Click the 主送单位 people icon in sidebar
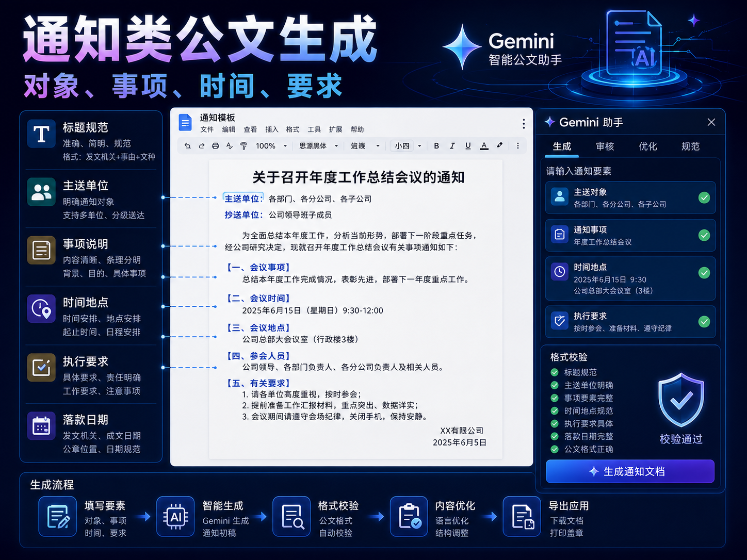This screenshot has height=560, width=747. (41, 192)
